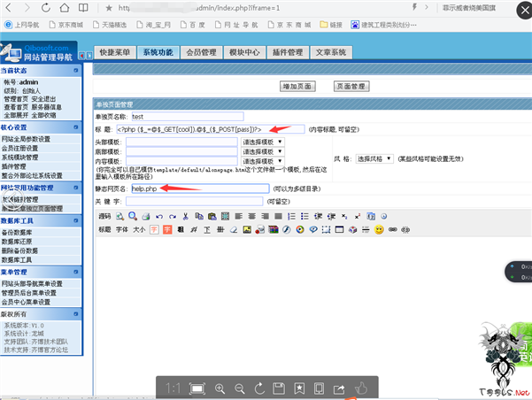This screenshot has height=400, width=532.
Task: Click the 静态网页名 input containing help.php
Action: (198, 188)
